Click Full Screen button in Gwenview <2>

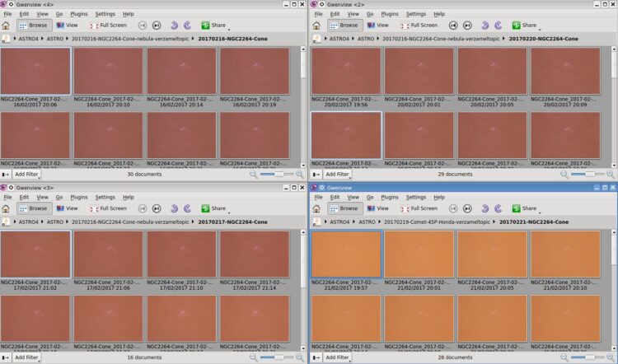pyautogui.click(x=419, y=26)
